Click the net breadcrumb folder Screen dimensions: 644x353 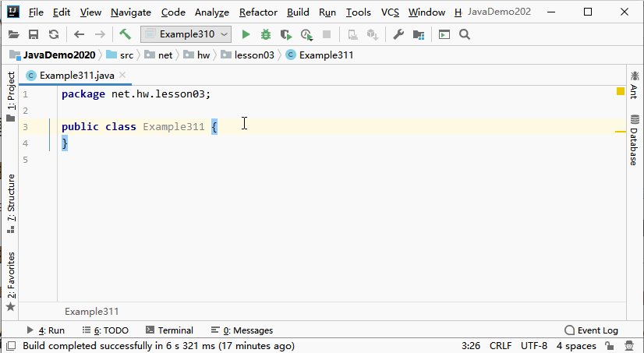[158, 55]
